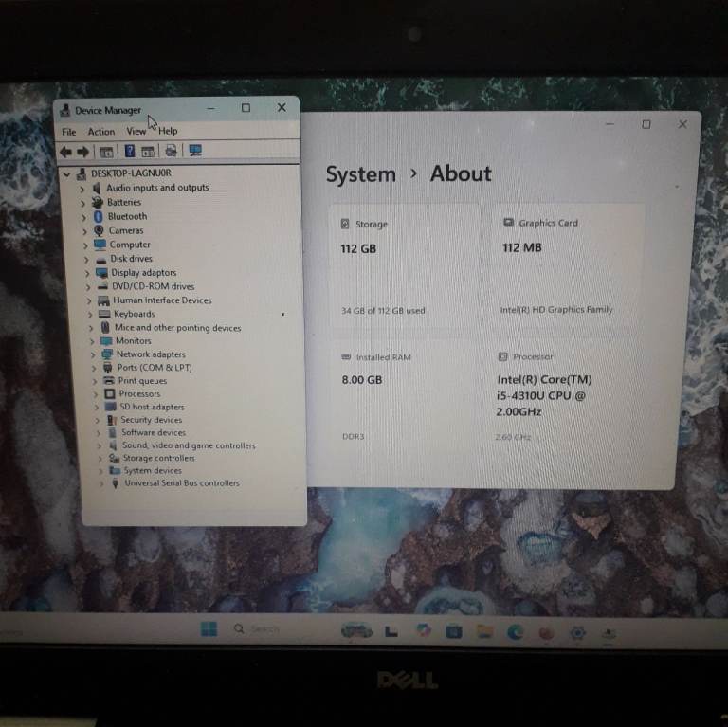Viewport: 728px width, 727px height.
Task: Click the Cameras webcam icon
Action: pos(99,230)
